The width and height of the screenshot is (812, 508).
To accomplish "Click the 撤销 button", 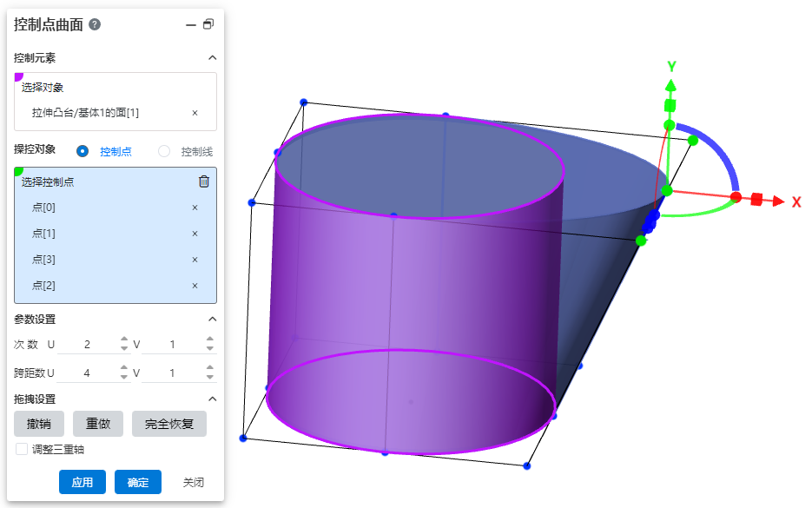I will pos(39,424).
